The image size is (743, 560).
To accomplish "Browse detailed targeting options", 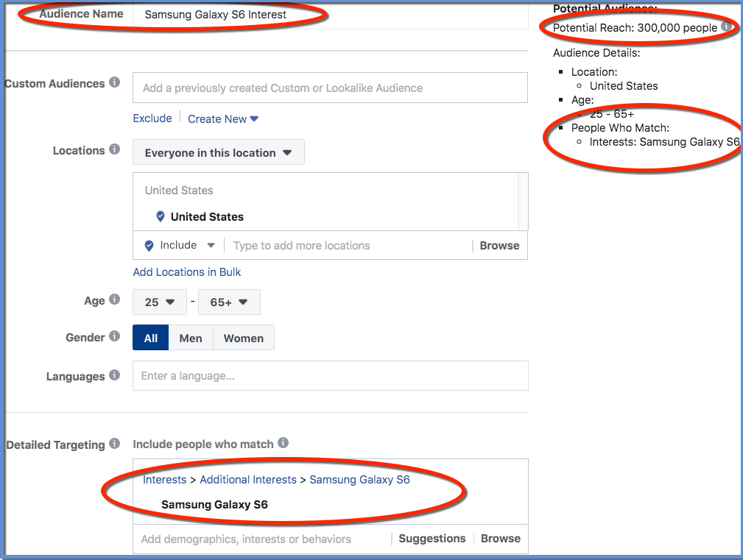I will pos(501,539).
